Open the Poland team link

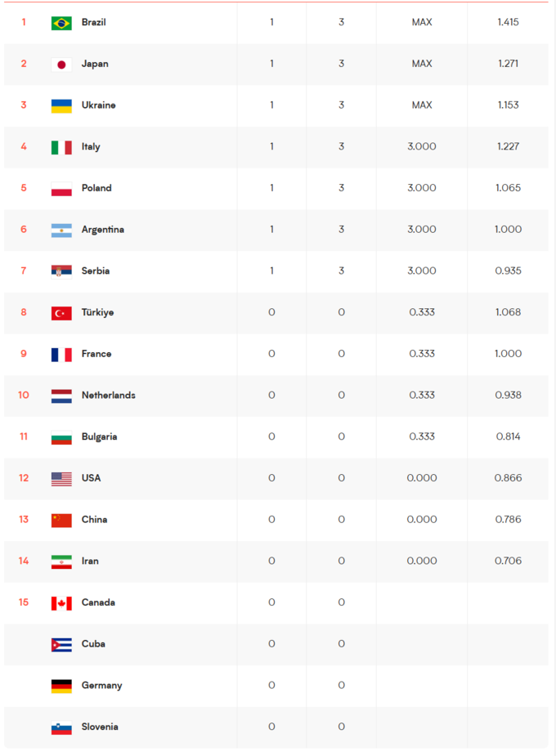96,188
